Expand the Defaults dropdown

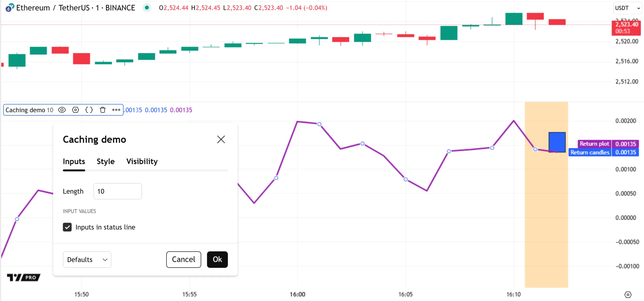click(87, 260)
